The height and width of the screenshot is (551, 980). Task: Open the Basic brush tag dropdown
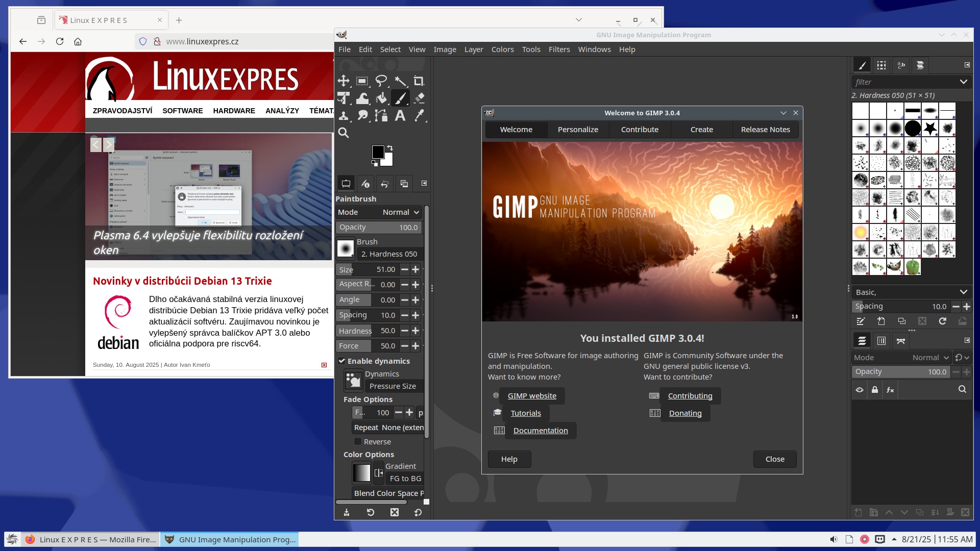[x=912, y=292]
